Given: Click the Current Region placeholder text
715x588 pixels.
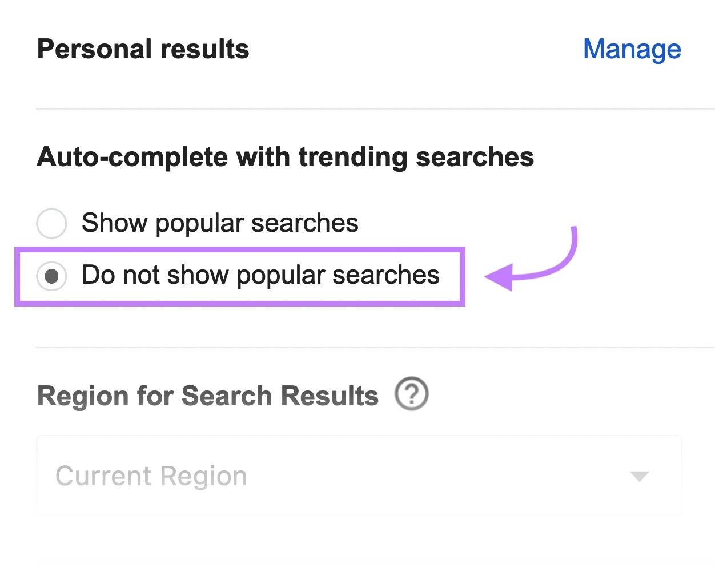Looking at the screenshot, I should point(151,476).
